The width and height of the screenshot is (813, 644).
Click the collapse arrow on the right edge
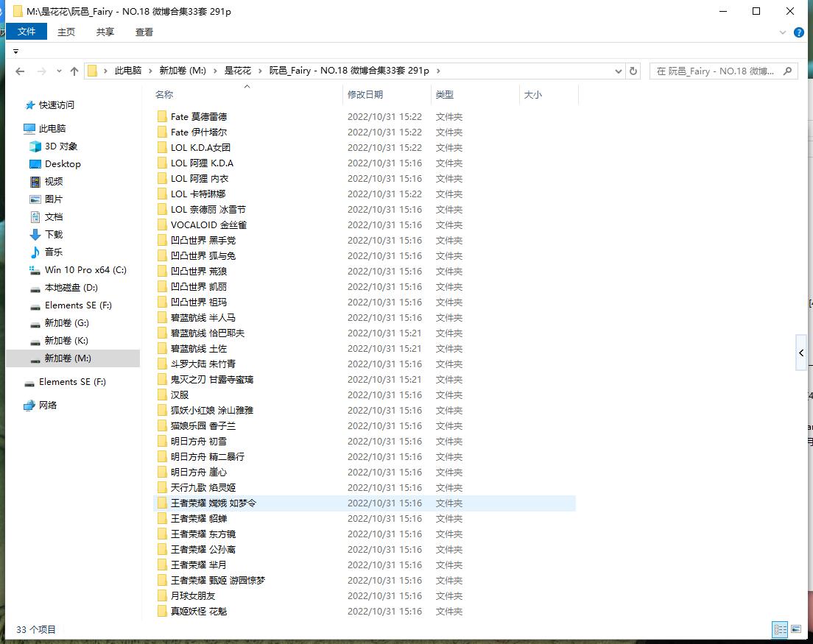(x=801, y=353)
